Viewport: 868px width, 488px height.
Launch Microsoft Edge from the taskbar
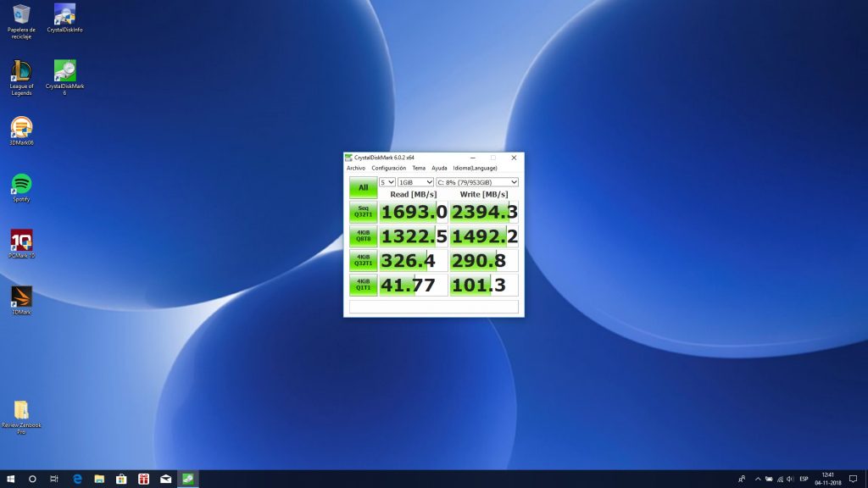(77, 479)
